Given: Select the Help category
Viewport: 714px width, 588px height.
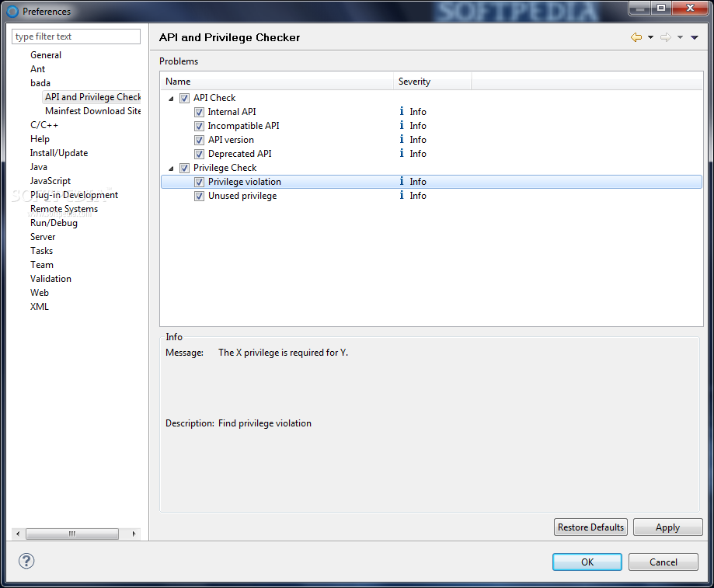Looking at the screenshot, I should click(40, 139).
